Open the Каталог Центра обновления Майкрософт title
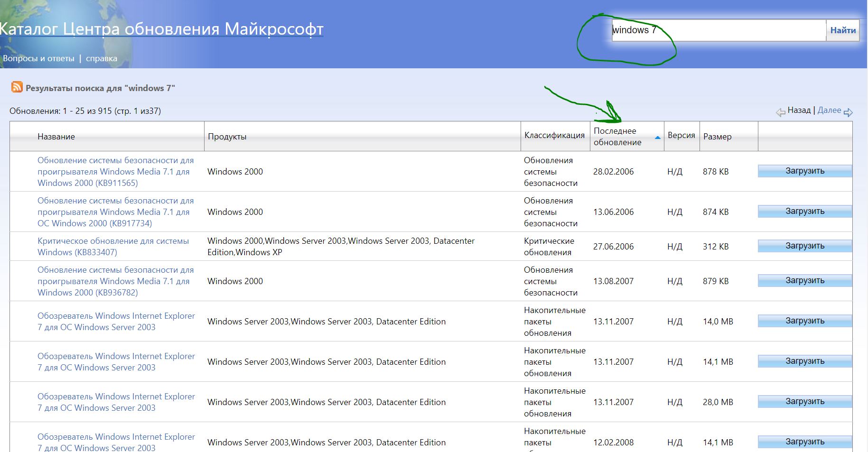 161,29
